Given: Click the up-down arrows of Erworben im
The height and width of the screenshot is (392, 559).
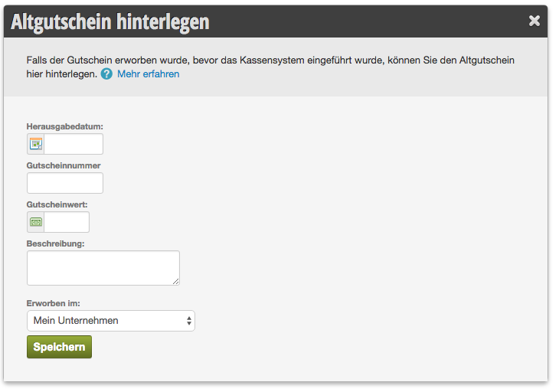Looking at the screenshot, I should 189,321.
